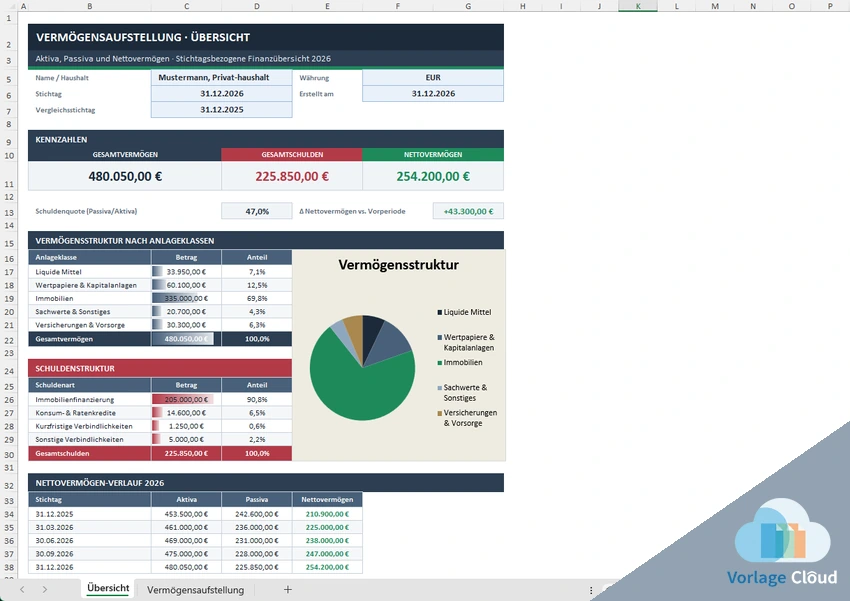The height and width of the screenshot is (601, 850).
Task: Select the 31.03.2026 Stichtag cell
Action: click(x=89, y=527)
